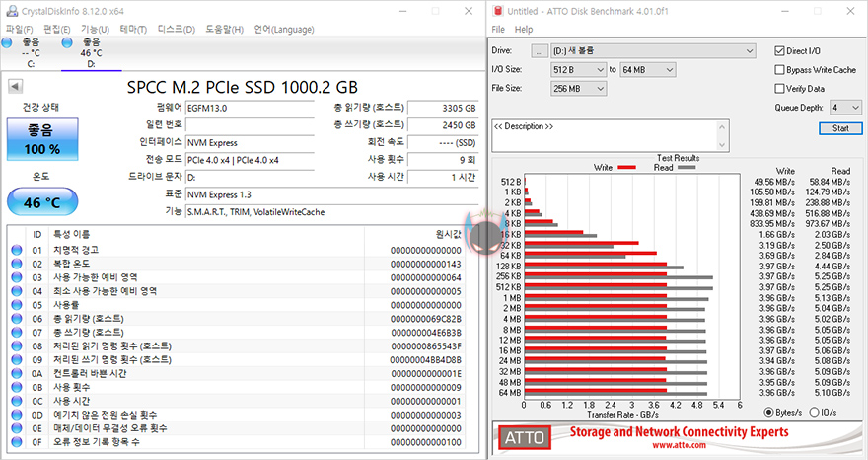Click the ATTO logo banner

(524, 438)
